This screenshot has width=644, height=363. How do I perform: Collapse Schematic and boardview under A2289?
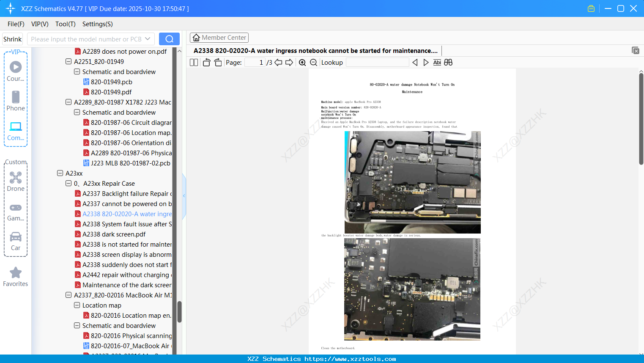click(77, 113)
